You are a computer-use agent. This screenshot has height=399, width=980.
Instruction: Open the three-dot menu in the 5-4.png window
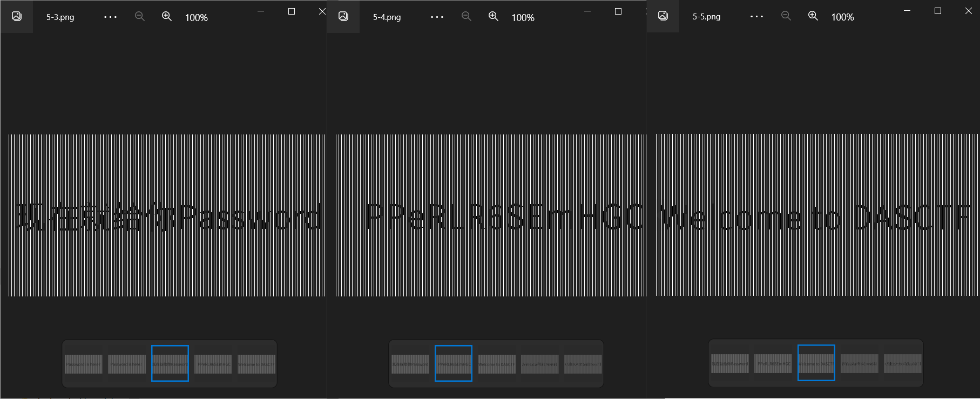437,17
